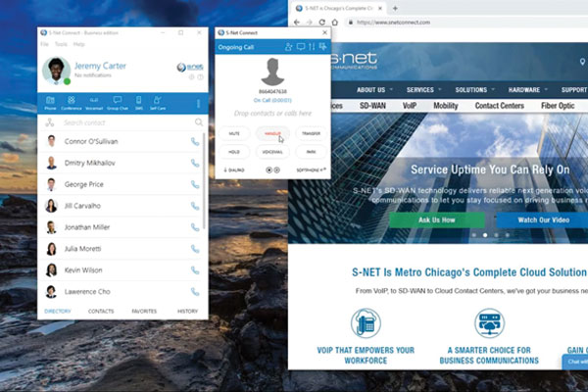The image size is (588, 392).
Task: Open a new browser tab with plus
Action: pyautogui.click(x=395, y=8)
